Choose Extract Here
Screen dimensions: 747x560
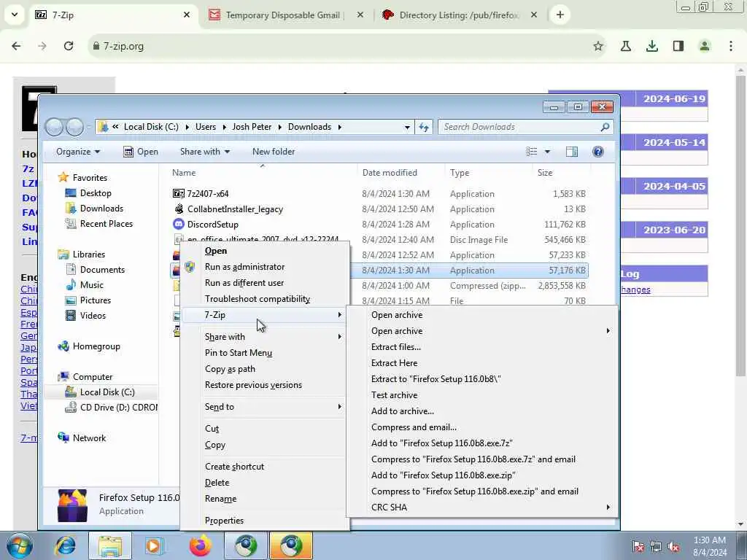click(x=394, y=363)
